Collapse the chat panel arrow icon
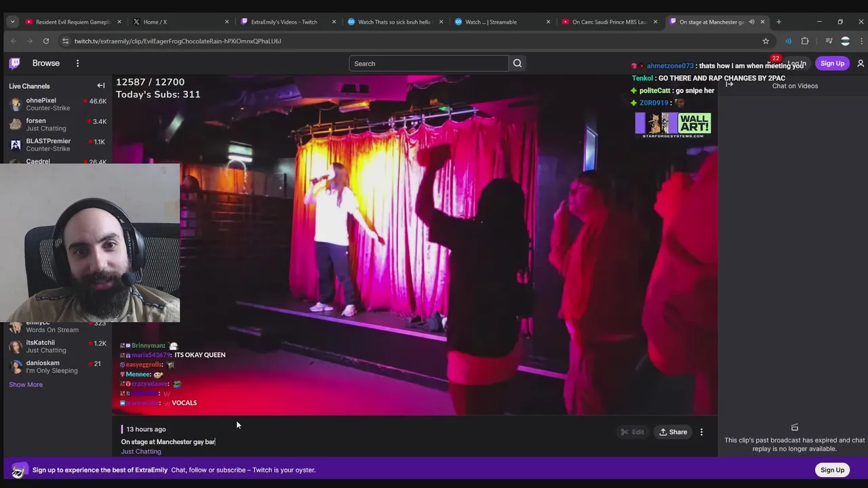 (729, 85)
